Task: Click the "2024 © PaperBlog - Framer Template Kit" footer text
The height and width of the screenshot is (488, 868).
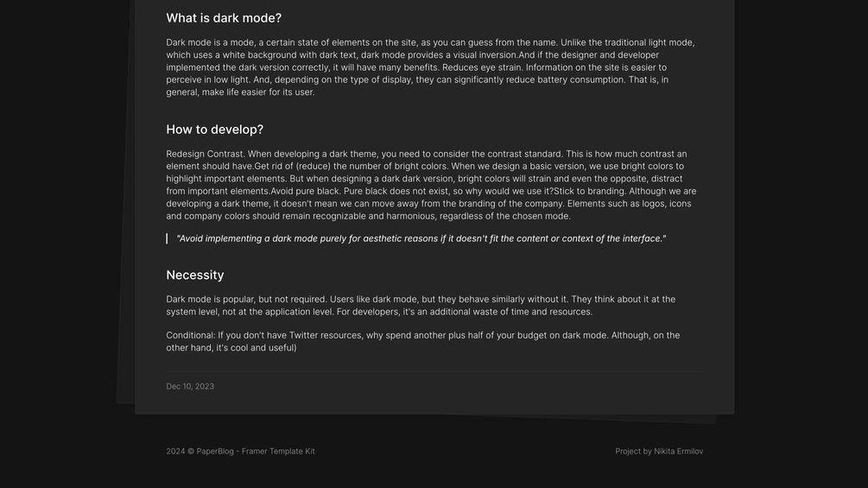Action: [x=240, y=451]
